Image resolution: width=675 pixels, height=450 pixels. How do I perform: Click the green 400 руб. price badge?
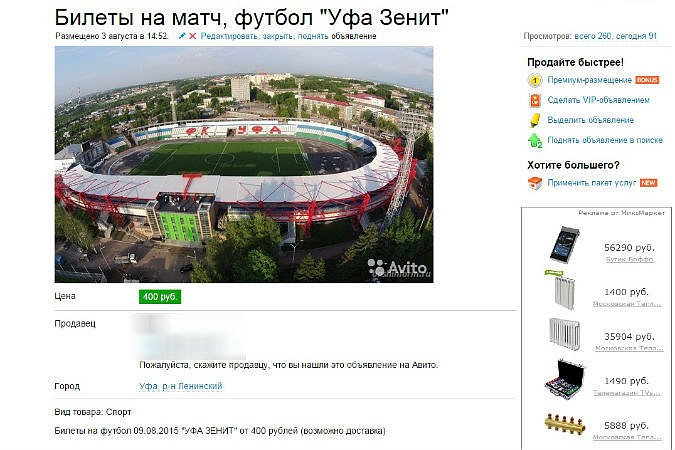click(x=160, y=297)
